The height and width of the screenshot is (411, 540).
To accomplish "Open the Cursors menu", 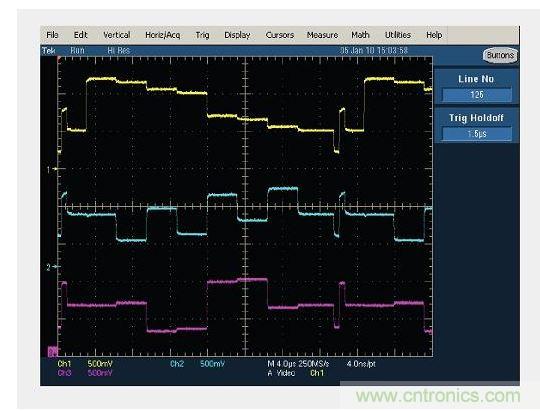I will [280, 35].
